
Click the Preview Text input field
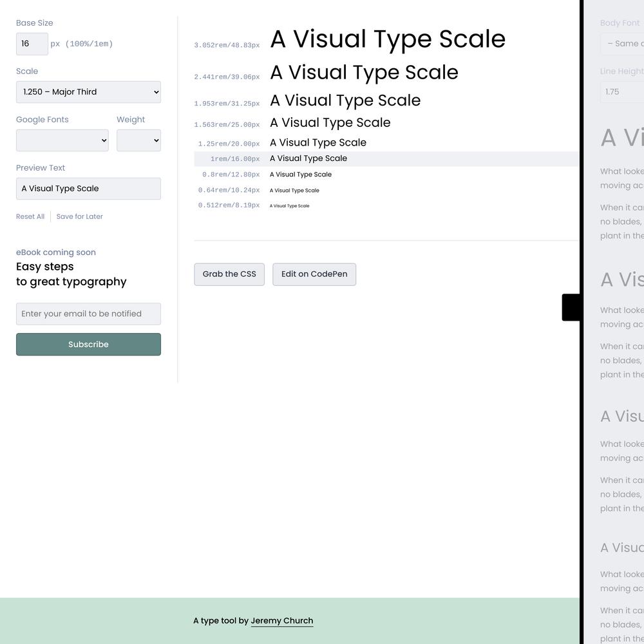tap(88, 189)
